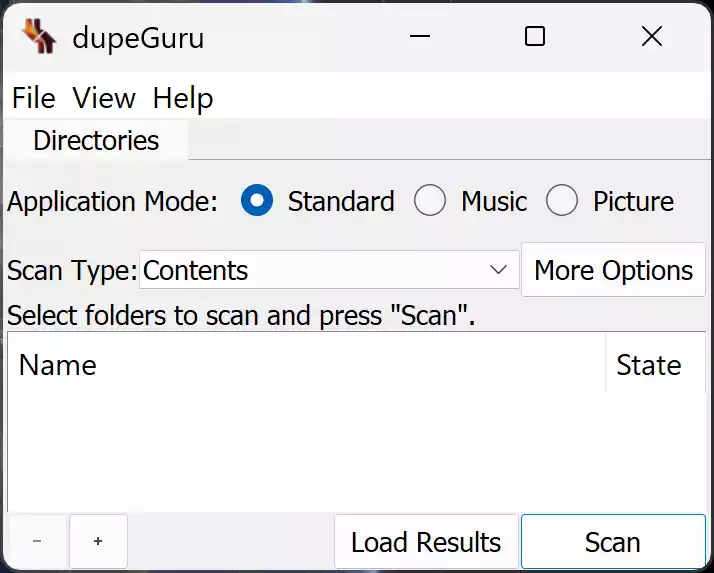Open the File menu
This screenshot has height=573, width=714.
click(33, 98)
